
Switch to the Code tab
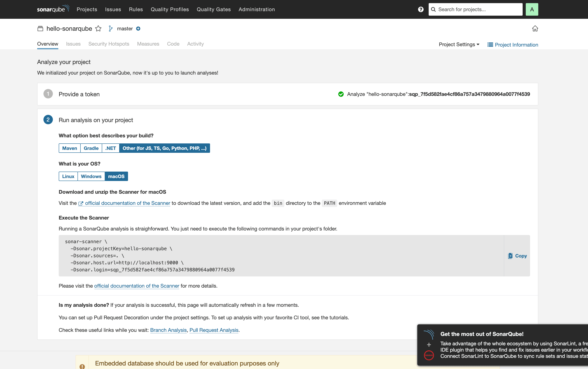pyautogui.click(x=173, y=44)
